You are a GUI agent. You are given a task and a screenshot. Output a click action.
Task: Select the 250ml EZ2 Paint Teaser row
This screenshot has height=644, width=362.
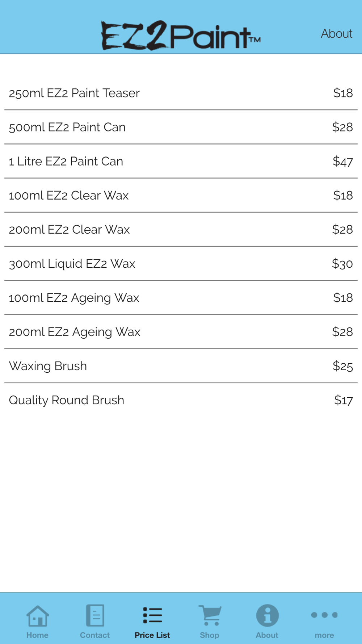click(181, 93)
